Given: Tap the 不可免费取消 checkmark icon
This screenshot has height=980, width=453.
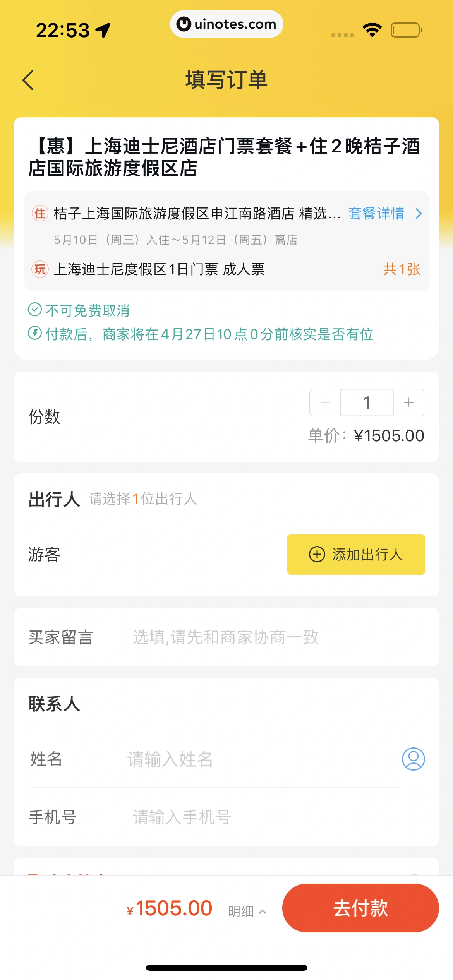Looking at the screenshot, I should [x=35, y=310].
